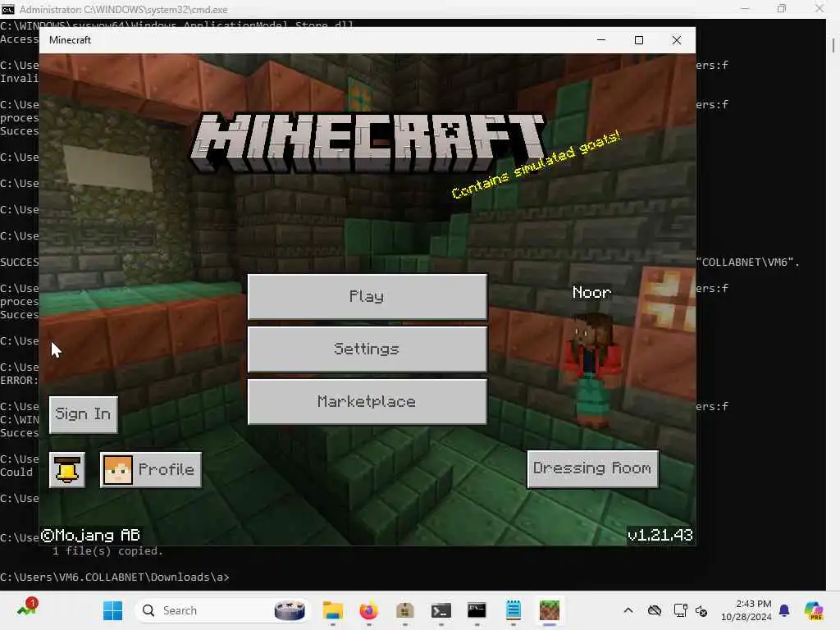Image resolution: width=840 pixels, height=630 pixels.
Task: Open the stocks widget on taskbar
Action: point(27,608)
